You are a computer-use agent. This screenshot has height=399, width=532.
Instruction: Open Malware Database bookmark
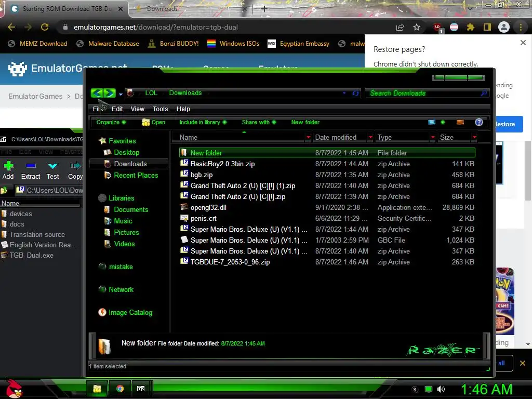(x=108, y=44)
